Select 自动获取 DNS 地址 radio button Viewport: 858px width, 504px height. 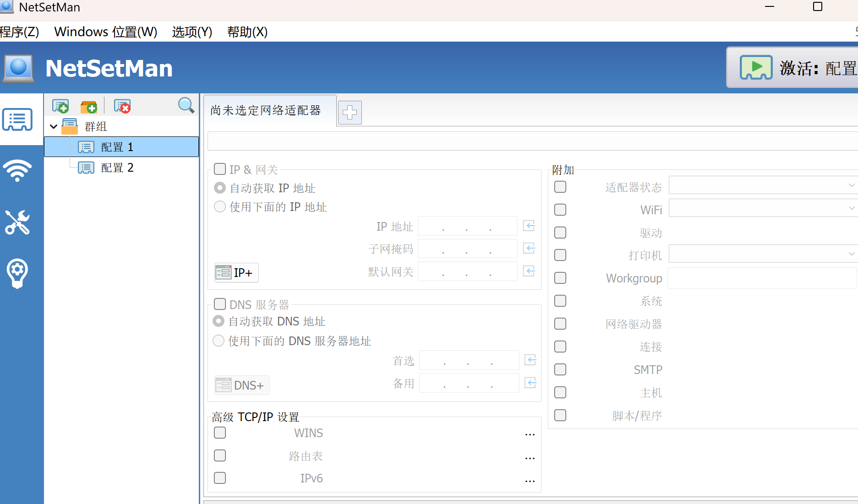[219, 321]
